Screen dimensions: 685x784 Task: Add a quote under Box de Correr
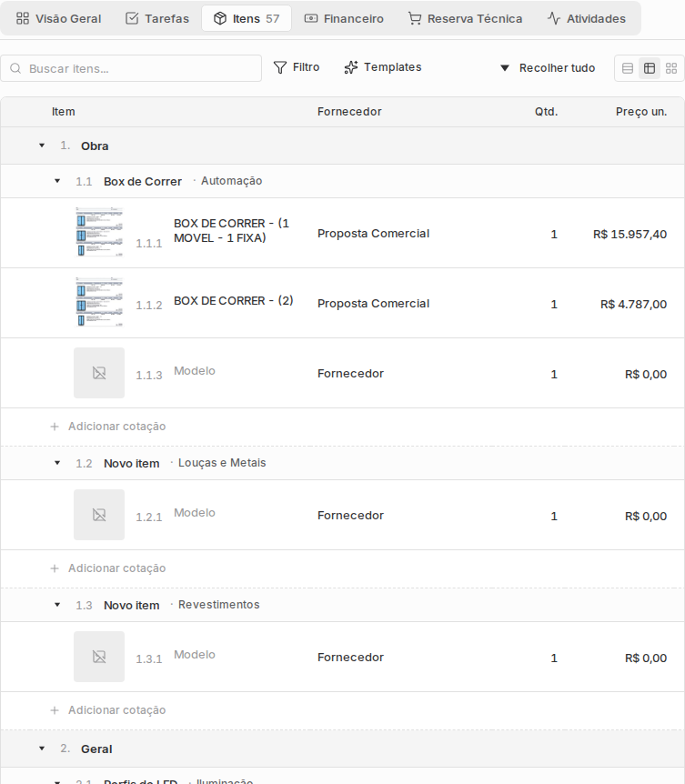click(108, 427)
